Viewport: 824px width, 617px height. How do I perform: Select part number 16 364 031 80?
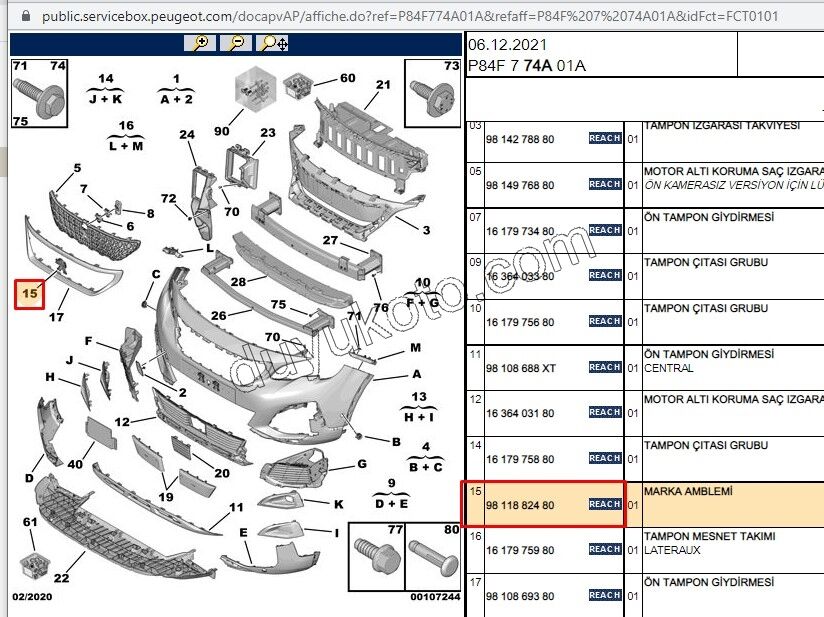pyautogui.click(x=520, y=413)
